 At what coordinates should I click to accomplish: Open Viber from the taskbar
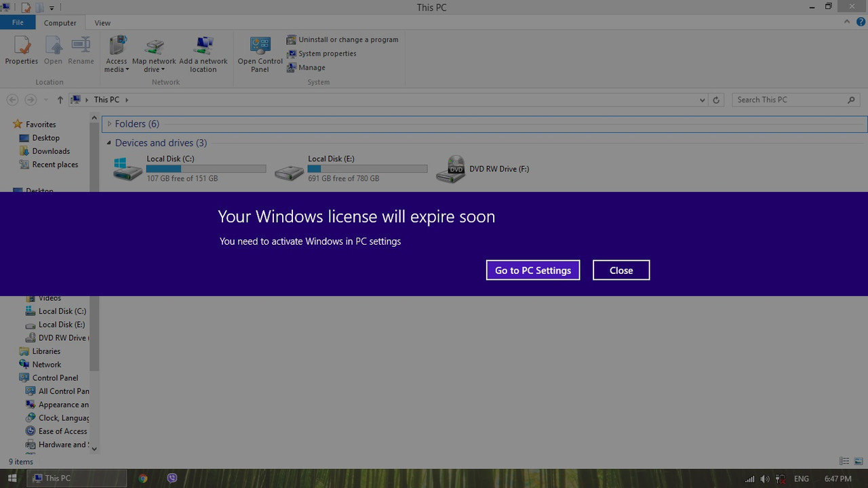(172, 479)
